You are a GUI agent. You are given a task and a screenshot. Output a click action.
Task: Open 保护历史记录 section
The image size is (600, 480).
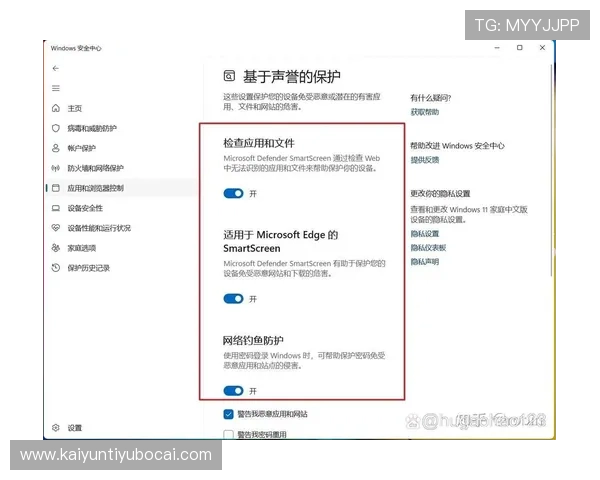tap(88, 268)
